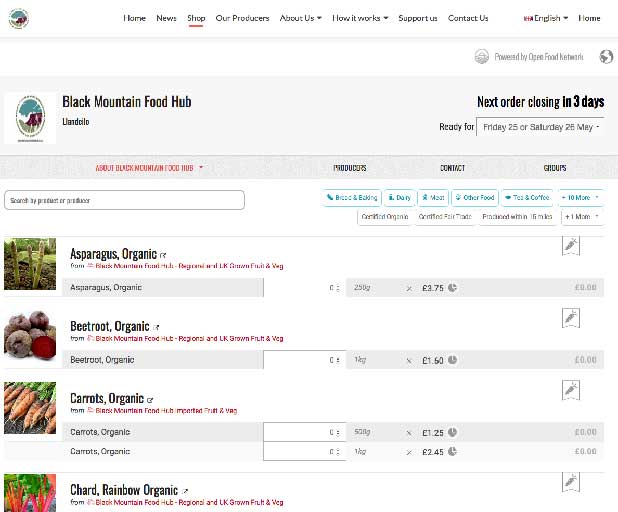
Task: Open the About Us dropdown menu
Action: (x=300, y=18)
